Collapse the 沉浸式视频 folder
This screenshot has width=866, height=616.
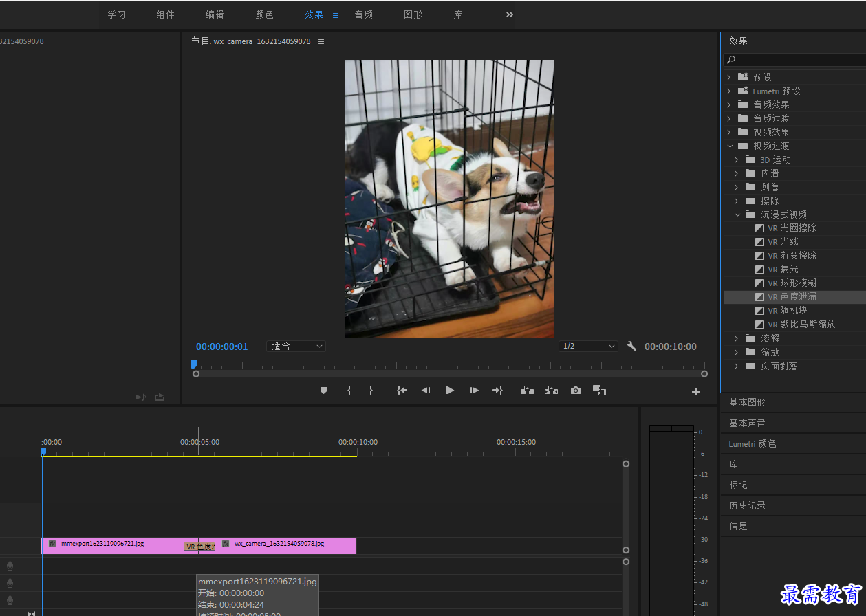click(737, 214)
